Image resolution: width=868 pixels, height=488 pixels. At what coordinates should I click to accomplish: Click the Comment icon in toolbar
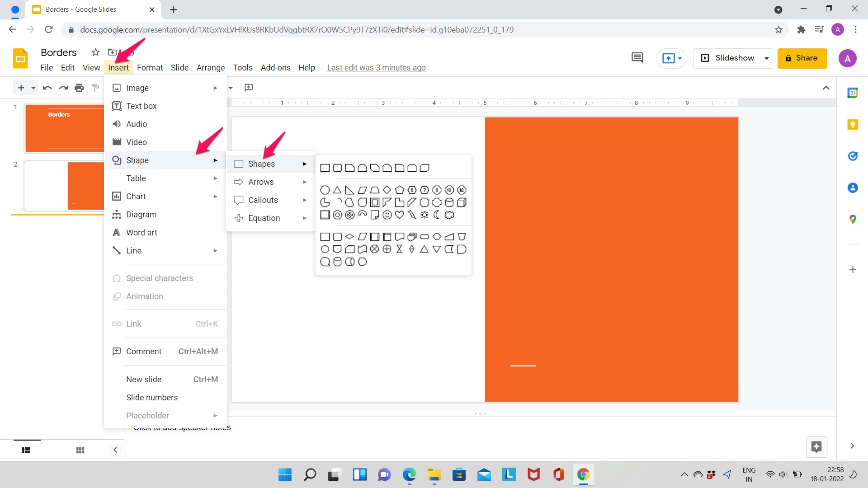tap(637, 58)
